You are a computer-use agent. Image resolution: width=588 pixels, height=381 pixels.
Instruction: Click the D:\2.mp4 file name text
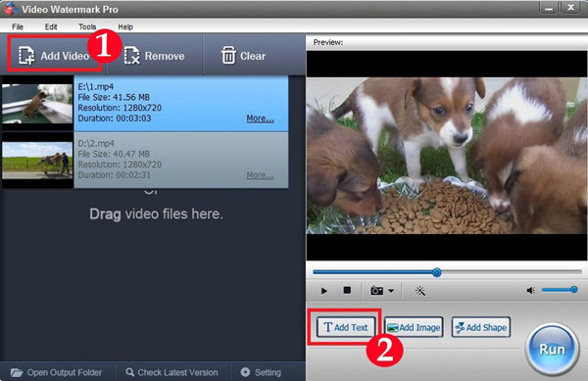(96, 143)
